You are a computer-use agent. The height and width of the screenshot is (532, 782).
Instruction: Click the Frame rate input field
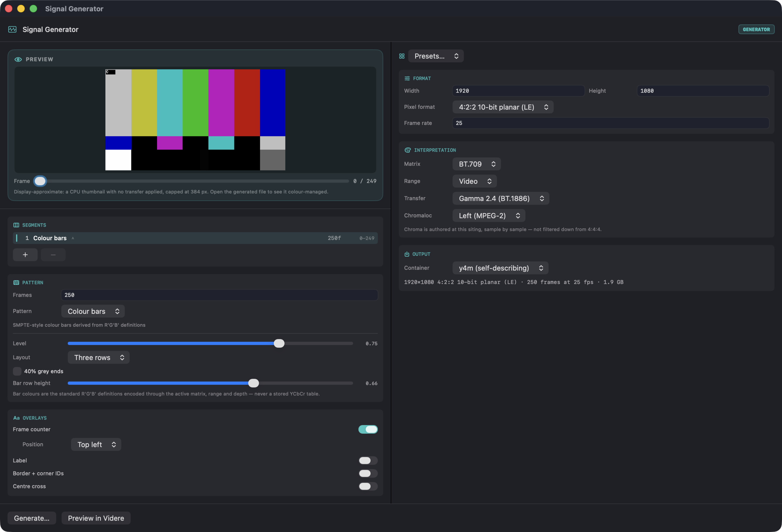pyautogui.click(x=610, y=123)
